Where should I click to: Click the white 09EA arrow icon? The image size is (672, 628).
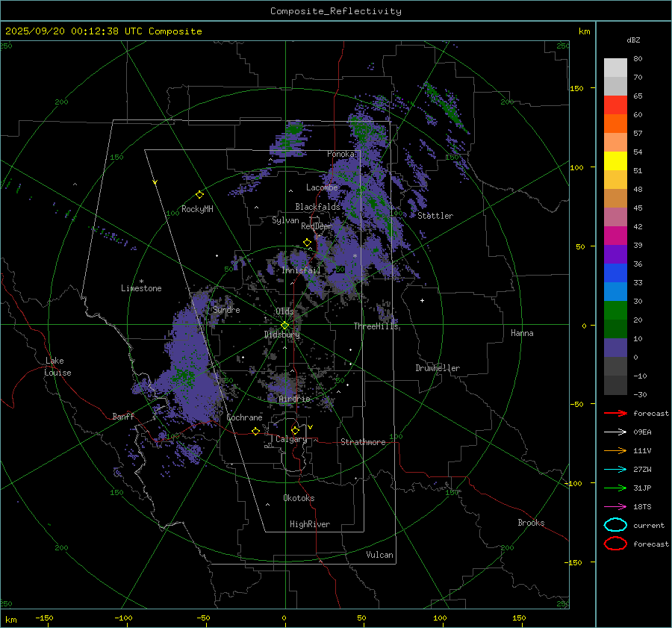tap(615, 432)
